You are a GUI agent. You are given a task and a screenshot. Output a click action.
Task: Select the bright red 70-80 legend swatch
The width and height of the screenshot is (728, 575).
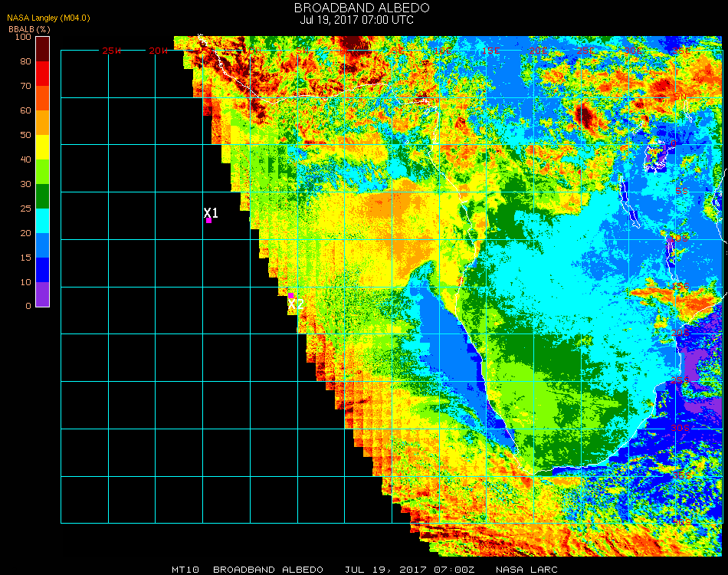(43, 74)
